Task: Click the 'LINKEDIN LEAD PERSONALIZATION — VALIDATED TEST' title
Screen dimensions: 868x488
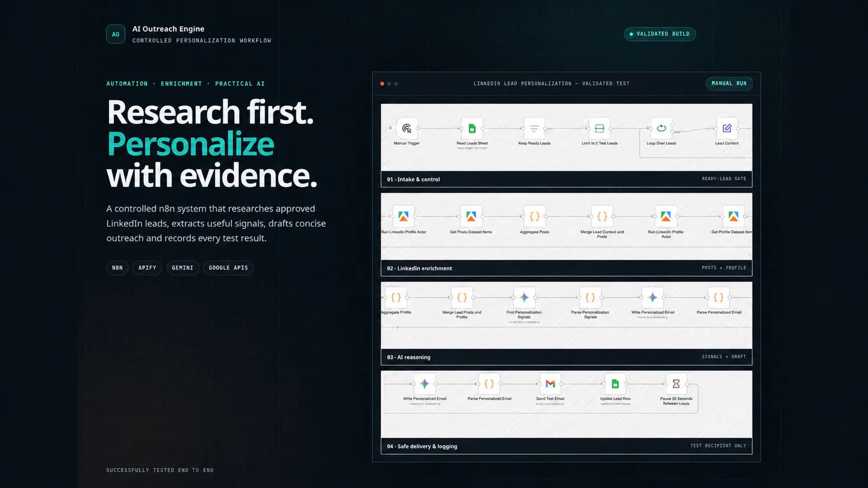Action: [x=551, y=84]
